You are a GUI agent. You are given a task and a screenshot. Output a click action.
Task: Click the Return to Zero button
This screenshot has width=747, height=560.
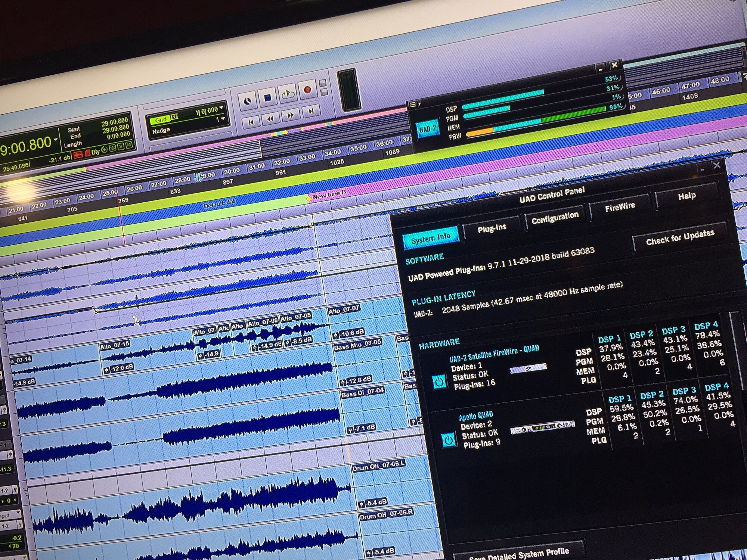click(x=251, y=122)
